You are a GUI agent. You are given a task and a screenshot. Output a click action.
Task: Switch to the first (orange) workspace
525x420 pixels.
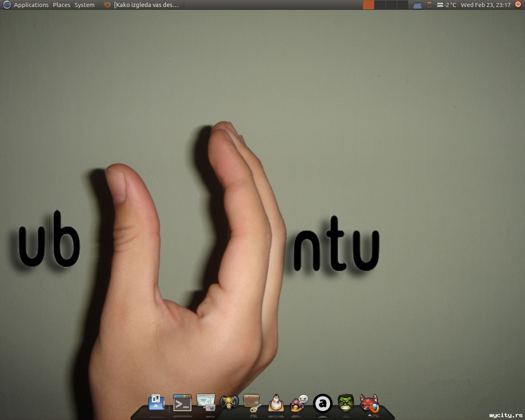coord(368,5)
